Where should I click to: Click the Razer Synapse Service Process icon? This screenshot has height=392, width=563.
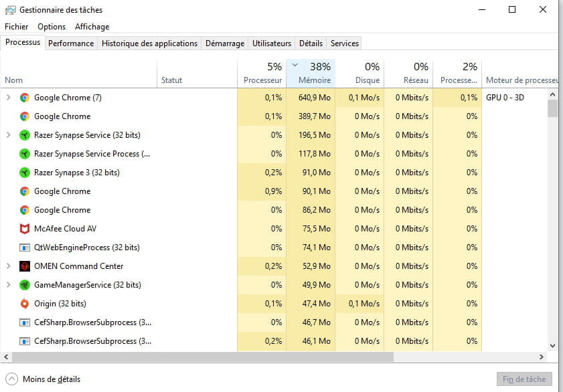coord(24,153)
